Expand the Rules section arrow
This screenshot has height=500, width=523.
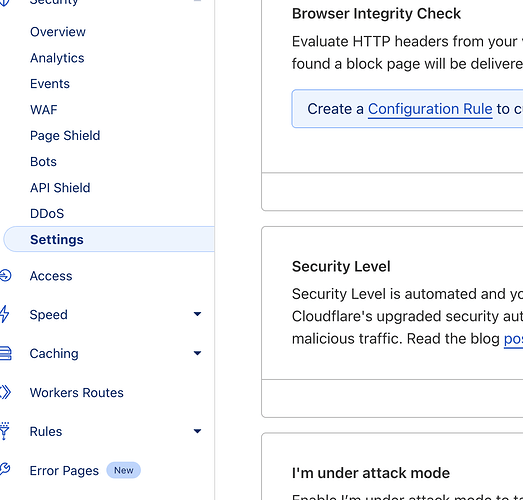click(197, 431)
